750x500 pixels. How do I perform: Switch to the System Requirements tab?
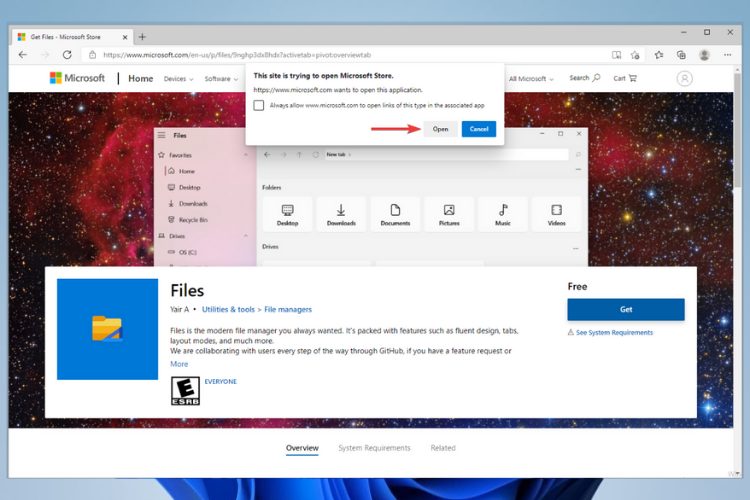pos(374,448)
